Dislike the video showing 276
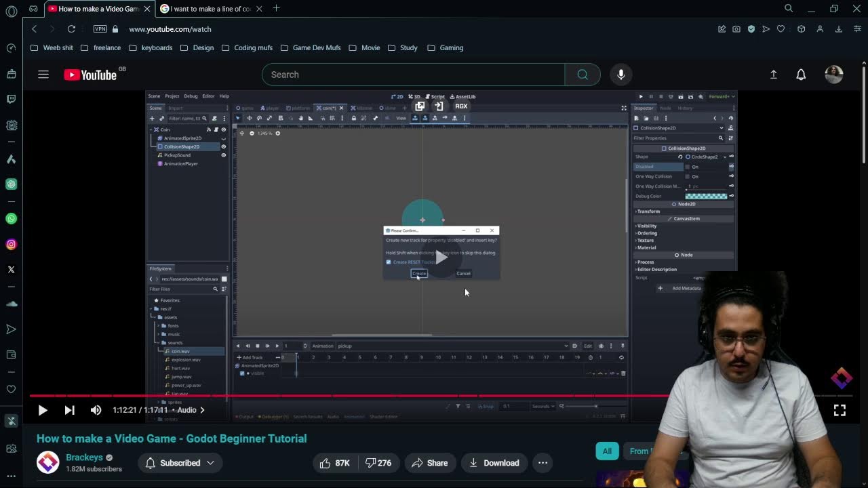Viewport: 868px width, 488px height. click(378, 463)
